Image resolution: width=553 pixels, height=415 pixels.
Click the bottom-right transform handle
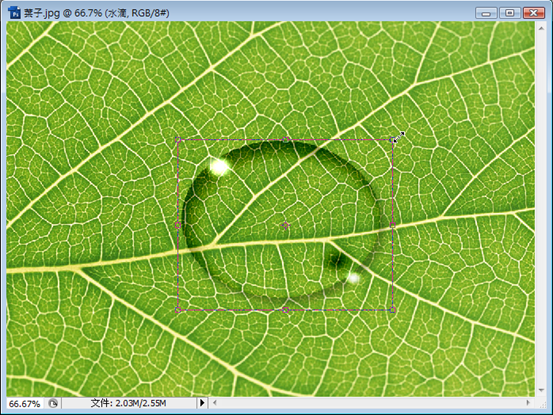(x=393, y=310)
